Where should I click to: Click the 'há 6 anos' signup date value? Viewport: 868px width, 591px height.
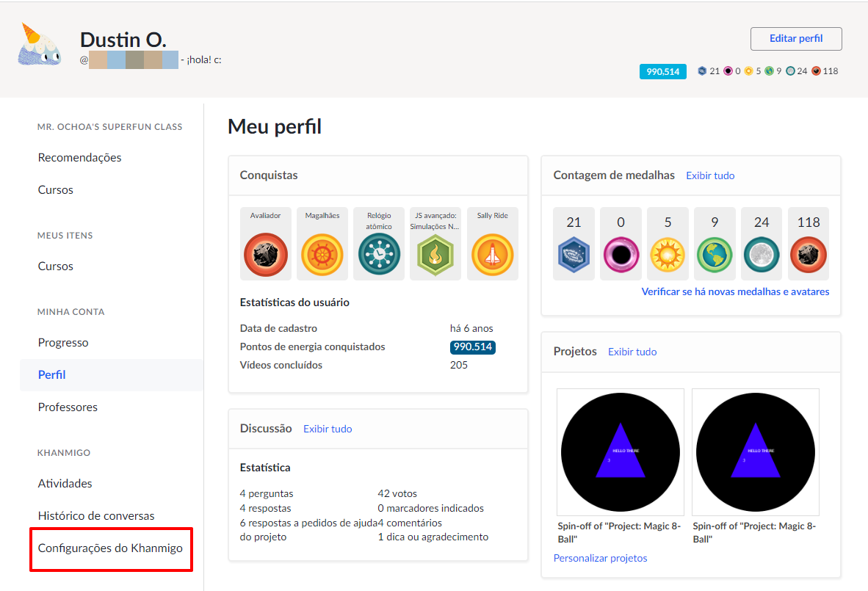click(x=471, y=328)
